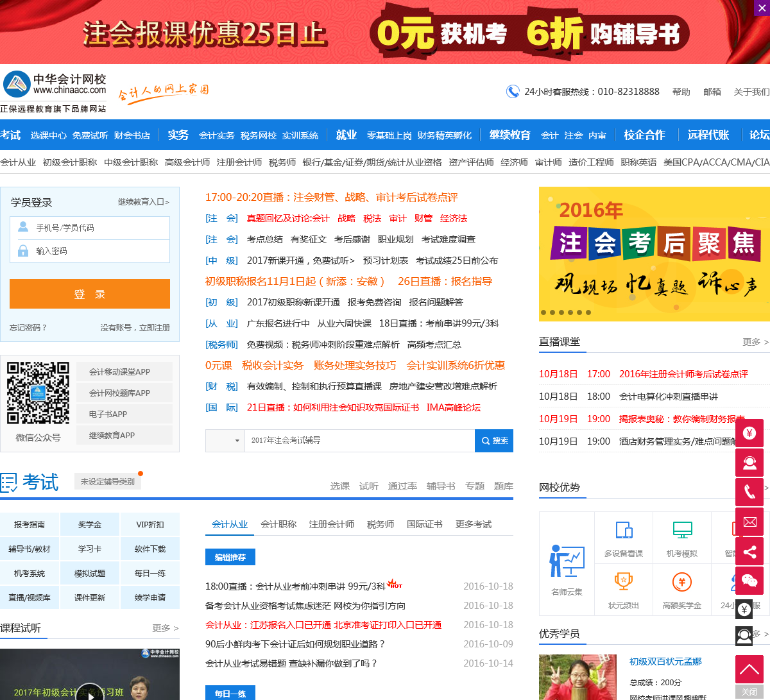The image size is (770, 700).
Task: Click 帮助 link in header
Action: point(681,92)
